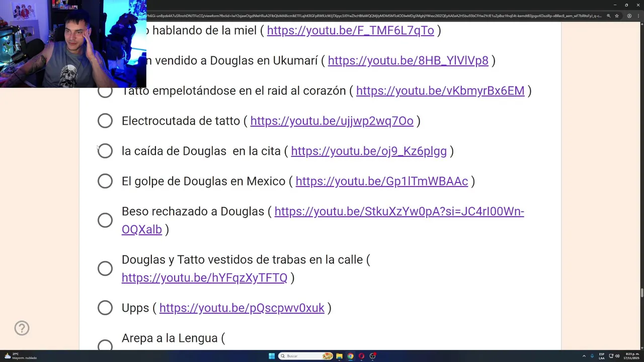Screen dimensions: 644x362
Task: Select the 'Upps' radio button
Action: [105, 308]
